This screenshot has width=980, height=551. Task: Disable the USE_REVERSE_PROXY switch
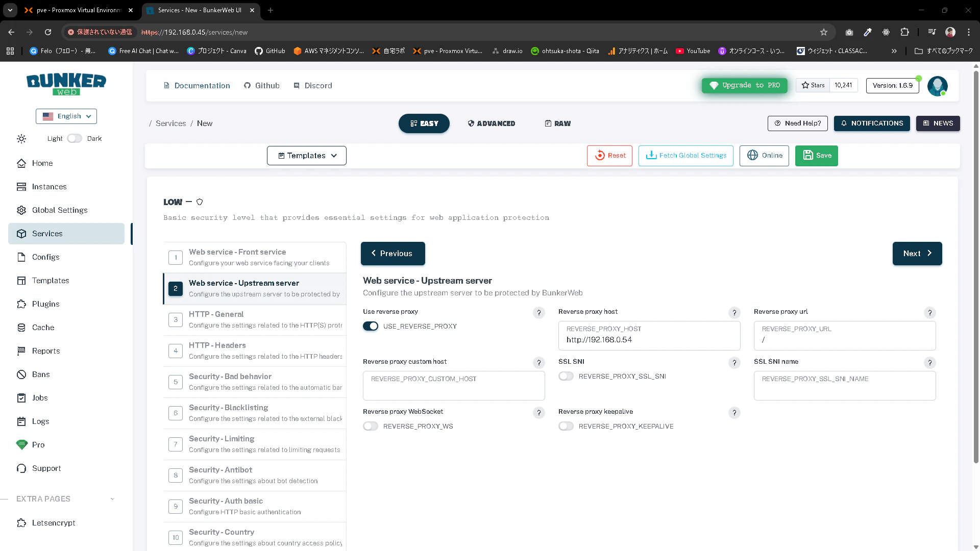click(x=371, y=327)
